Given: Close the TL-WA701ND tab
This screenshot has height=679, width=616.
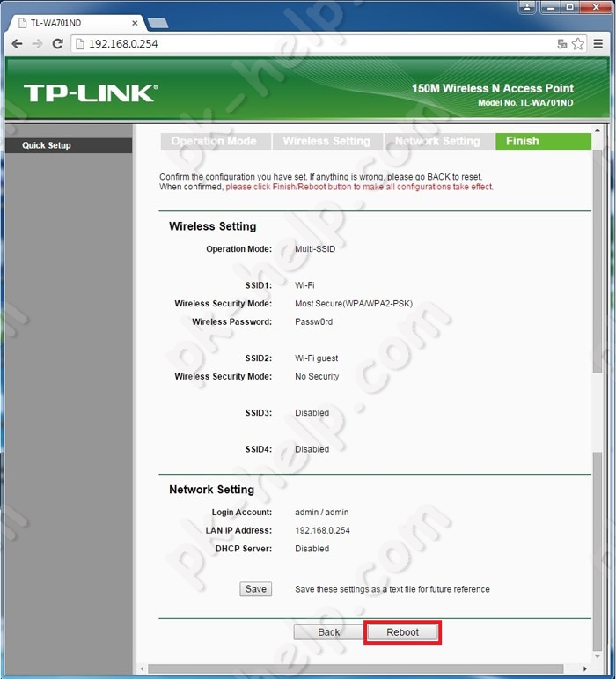Looking at the screenshot, I should 135,23.
